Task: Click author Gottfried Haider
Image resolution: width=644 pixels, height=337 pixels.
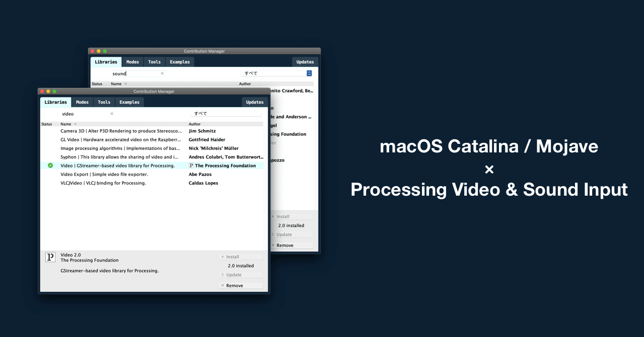Action: 207,139
